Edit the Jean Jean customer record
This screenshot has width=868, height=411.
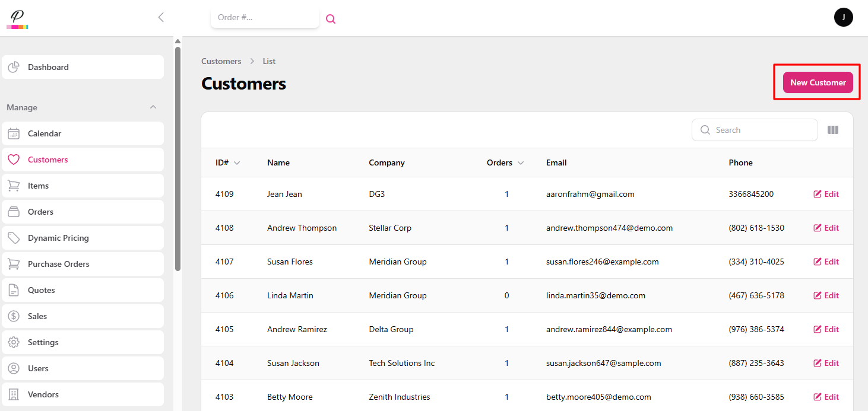click(x=826, y=194)
